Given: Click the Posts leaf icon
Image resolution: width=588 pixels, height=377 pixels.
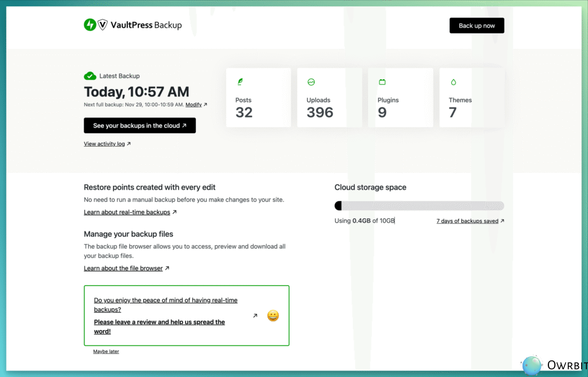Looking at the screenshot, I should point(240,82).
